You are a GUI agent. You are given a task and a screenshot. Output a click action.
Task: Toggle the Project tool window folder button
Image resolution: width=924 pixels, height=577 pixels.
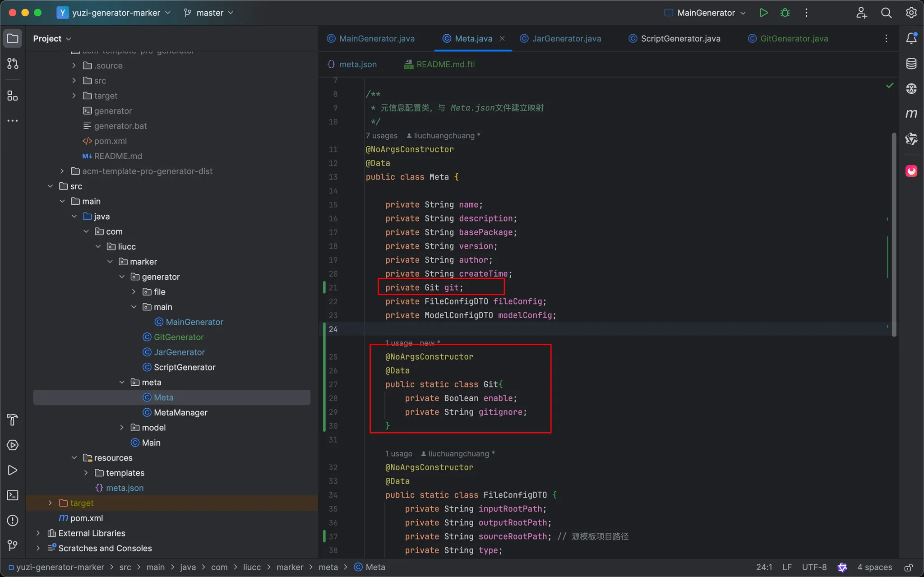point(13,38)
